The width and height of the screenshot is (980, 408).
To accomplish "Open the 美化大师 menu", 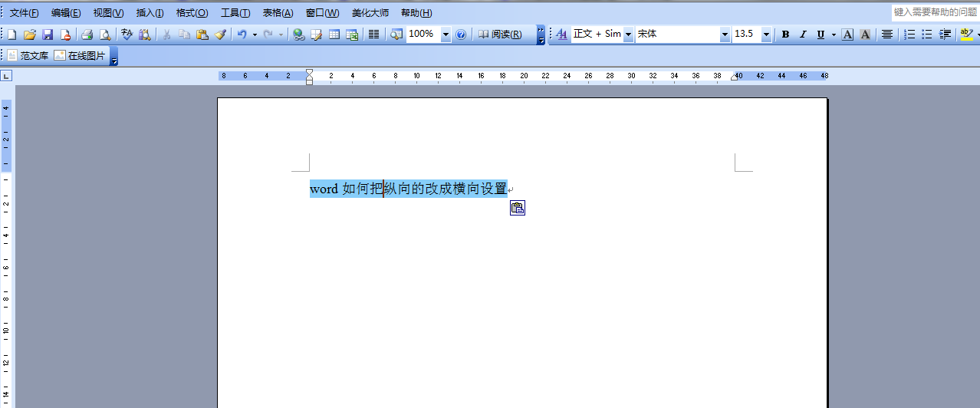I will click(370, 13).
